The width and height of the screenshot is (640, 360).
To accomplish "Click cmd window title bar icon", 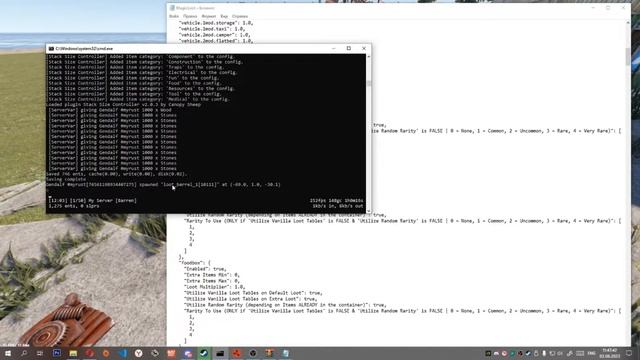I will coord(51,48).
